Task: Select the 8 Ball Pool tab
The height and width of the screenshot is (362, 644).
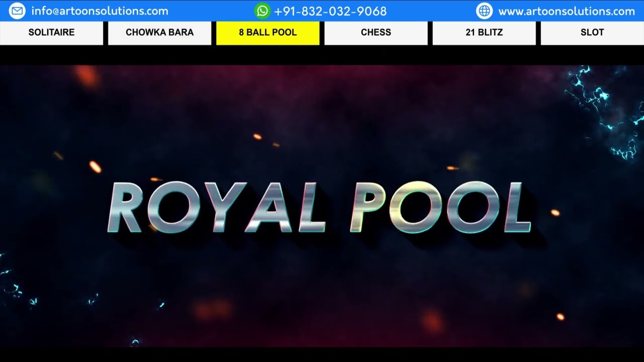Action: tap(268, 33)
